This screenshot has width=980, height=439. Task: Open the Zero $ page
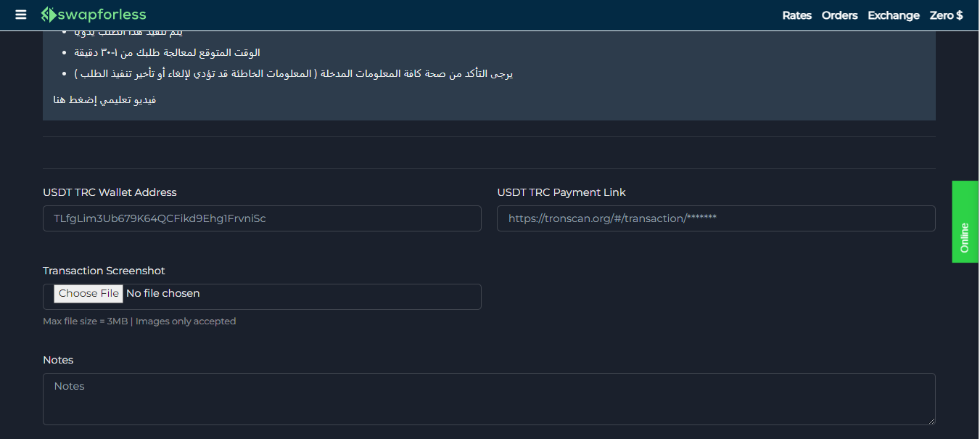coord(946,15)
